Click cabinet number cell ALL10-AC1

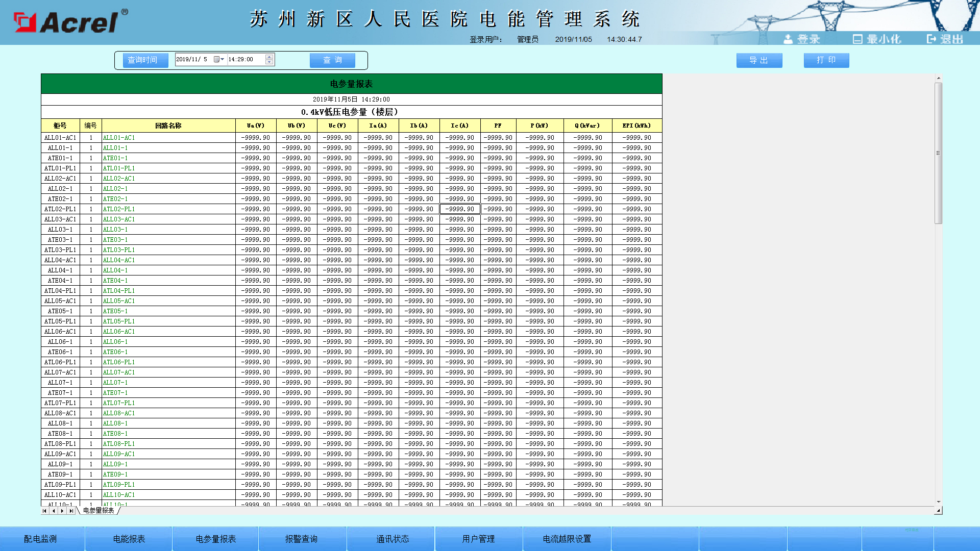tap(60, 495)
